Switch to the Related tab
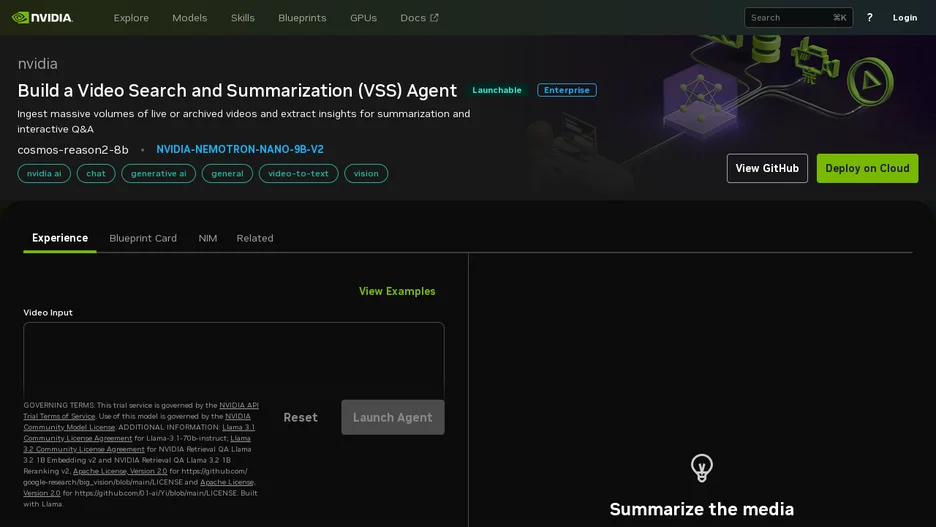 point(255,238)
